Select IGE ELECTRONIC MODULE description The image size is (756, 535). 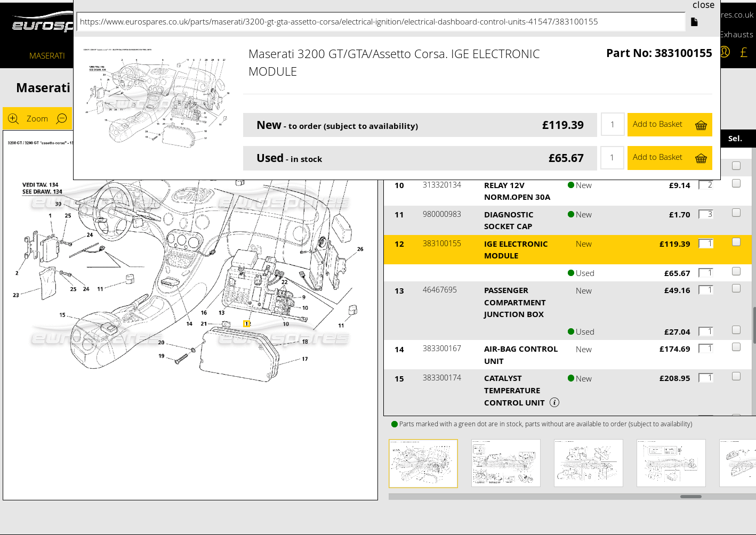click(516, 250)
